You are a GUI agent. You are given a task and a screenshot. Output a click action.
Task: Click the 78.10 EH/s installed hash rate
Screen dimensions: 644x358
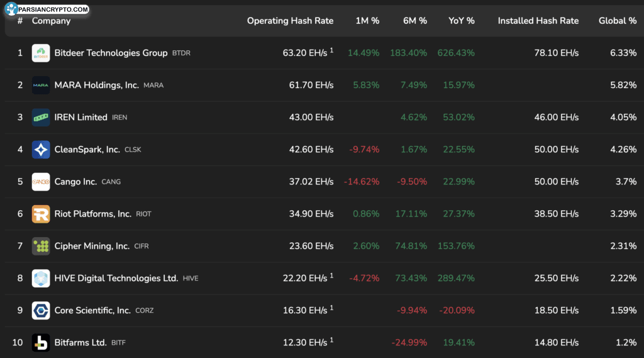point(557,53)
